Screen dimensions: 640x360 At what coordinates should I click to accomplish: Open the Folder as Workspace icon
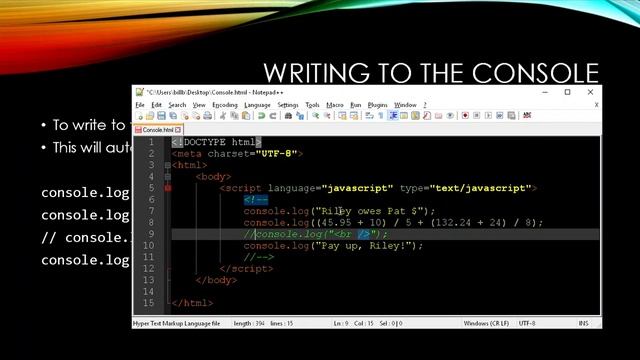pos(438,116)
